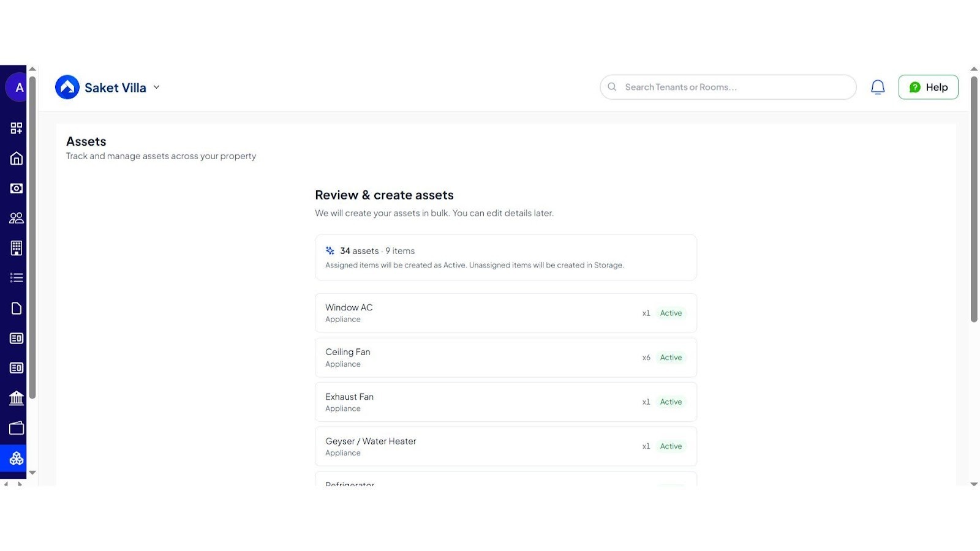980x551 pixels.
Task: Open the tenants people icon in sidebar
Action: 16,218
